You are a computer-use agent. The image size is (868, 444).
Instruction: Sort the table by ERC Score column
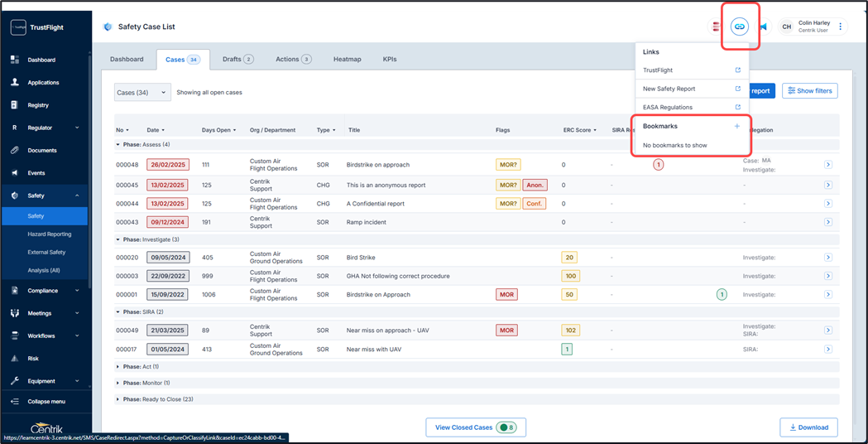[x=578, y=130]
